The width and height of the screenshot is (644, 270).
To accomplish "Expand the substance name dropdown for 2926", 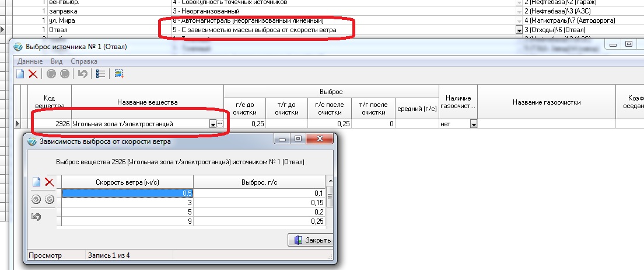I will pos(211,124).
